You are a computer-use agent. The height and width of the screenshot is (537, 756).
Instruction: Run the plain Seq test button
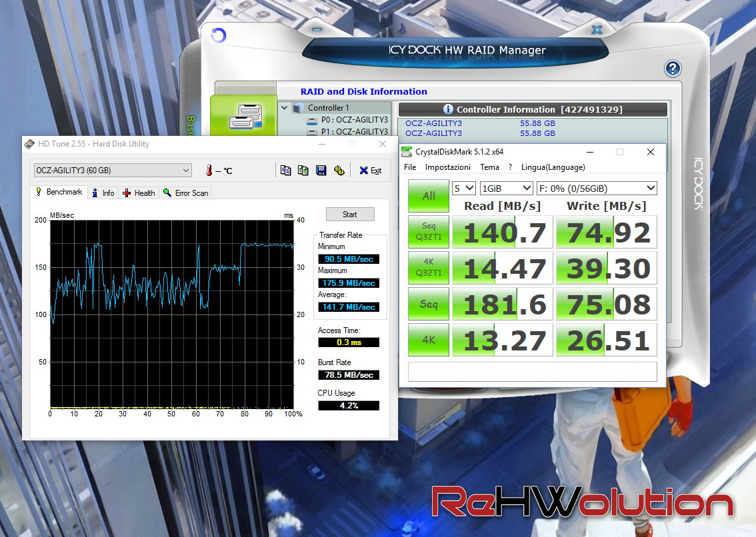429,304
